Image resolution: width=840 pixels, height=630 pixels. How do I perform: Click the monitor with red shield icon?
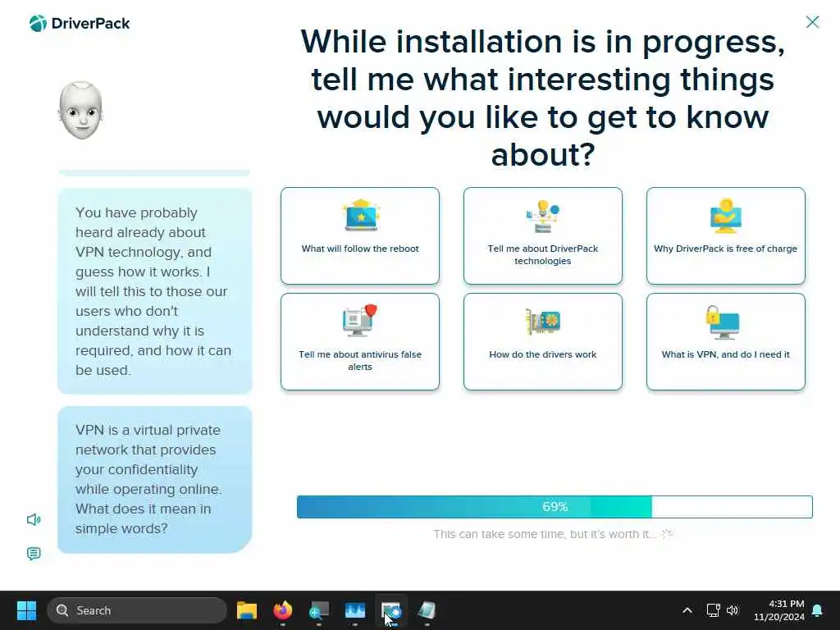[x=360, y=321]
